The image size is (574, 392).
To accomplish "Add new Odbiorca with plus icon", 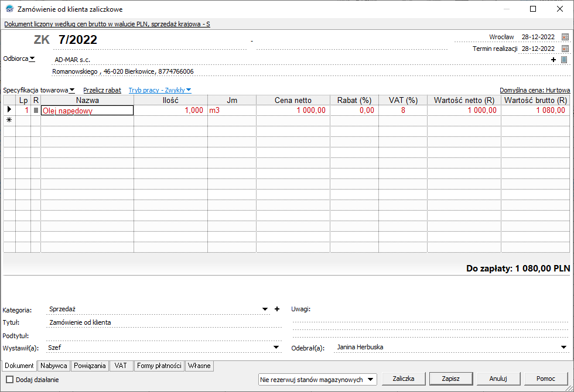I will pos(553,60).
